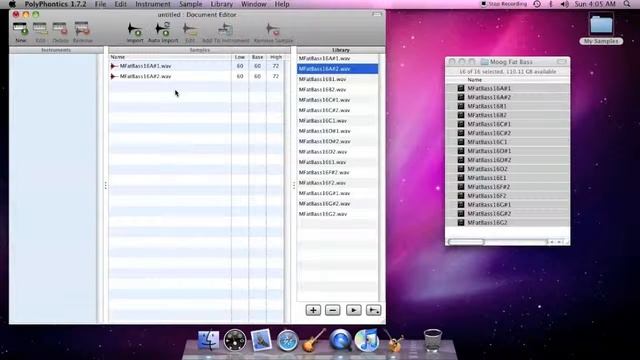
Task: Click the Add To Instrument icon
Action: tap(225, 29)
